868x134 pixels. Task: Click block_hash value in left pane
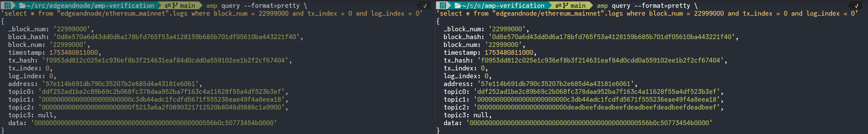click(x=176, y=37)
